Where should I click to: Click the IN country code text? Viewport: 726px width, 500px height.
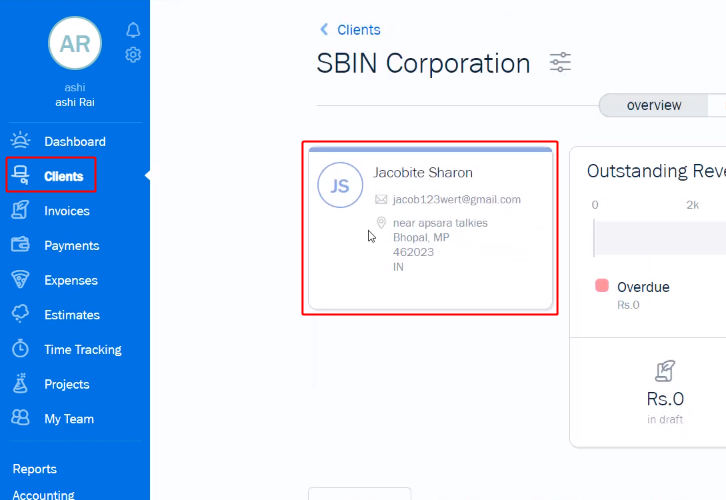pyautogui.click(x=398, y=267)
